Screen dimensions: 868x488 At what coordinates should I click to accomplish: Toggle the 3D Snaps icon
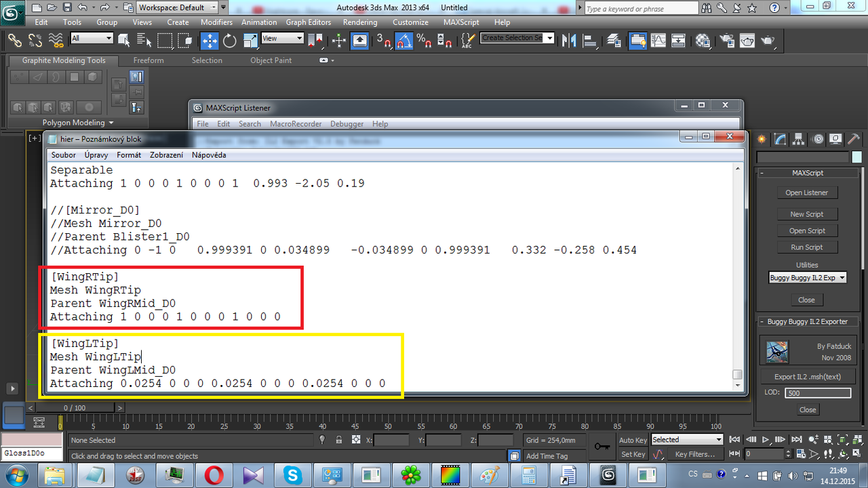click(x=384, y=40)
